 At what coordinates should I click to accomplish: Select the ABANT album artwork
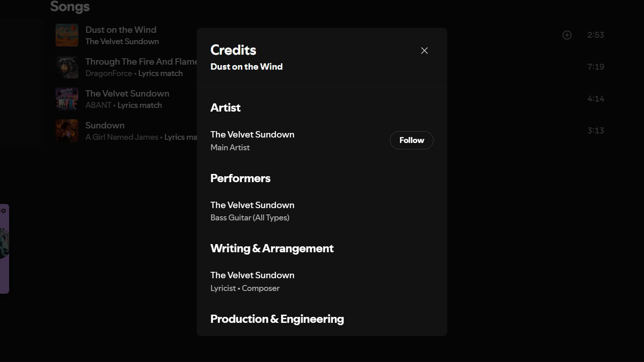pyautogui.click(x=67, y=98)
